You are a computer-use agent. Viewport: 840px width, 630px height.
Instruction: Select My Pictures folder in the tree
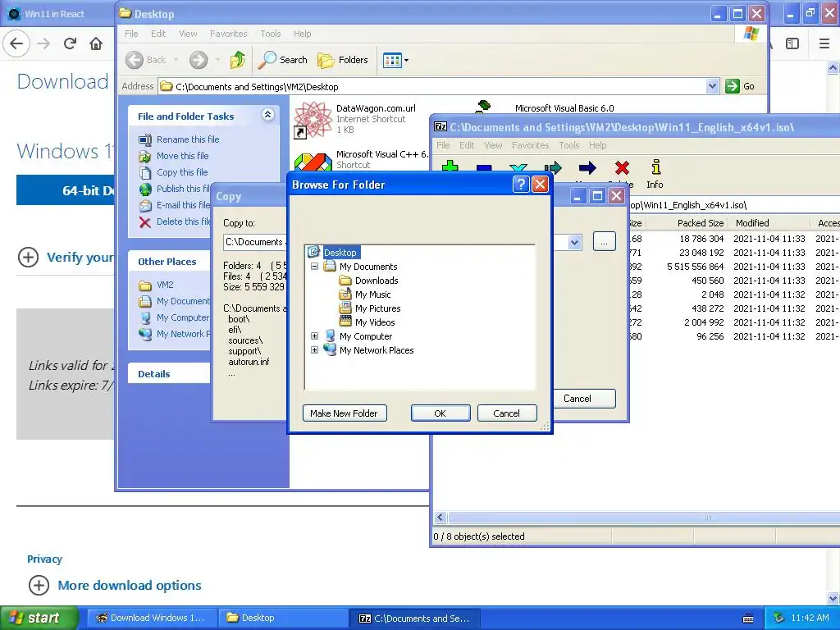pyautogui.click(x=370, y=308)
